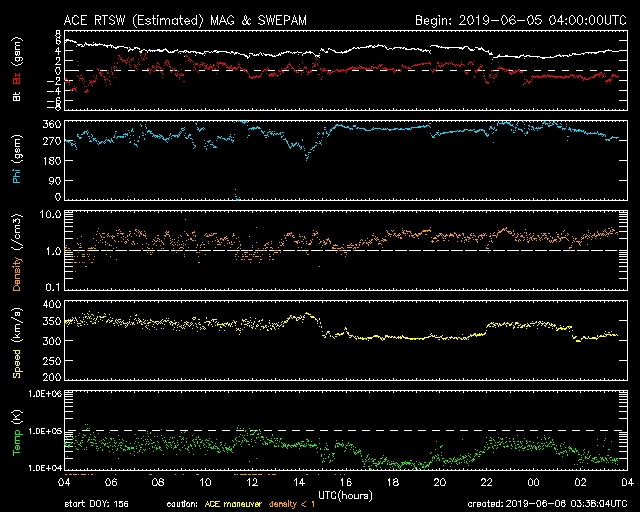Click the red Bz axis label
Screen dimensions: 640x512
tap(17, 76)
